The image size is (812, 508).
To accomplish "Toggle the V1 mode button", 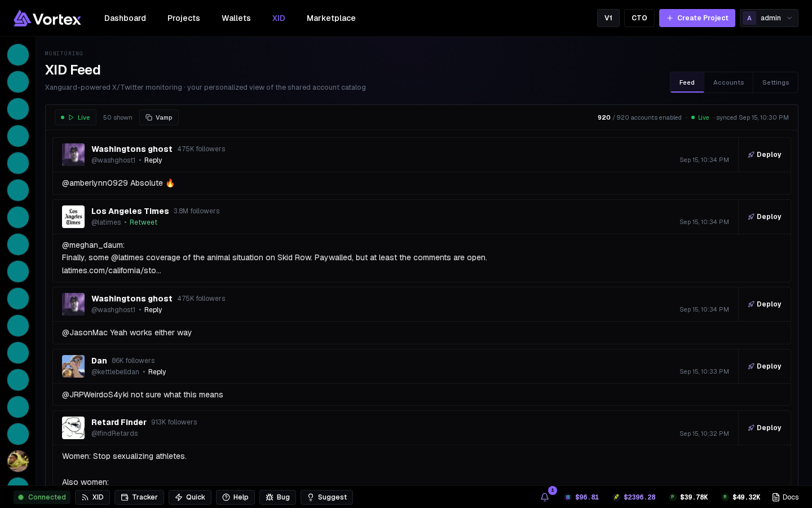I will pos(608,18).
